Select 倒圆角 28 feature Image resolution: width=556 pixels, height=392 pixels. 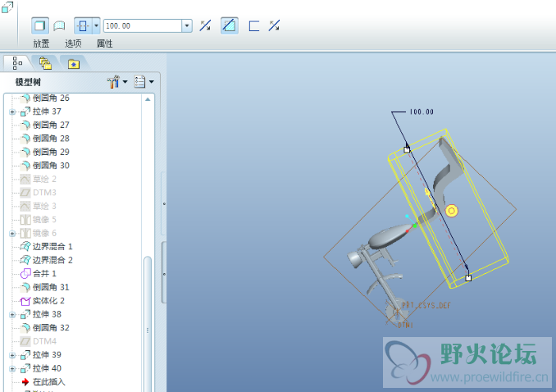51,139
